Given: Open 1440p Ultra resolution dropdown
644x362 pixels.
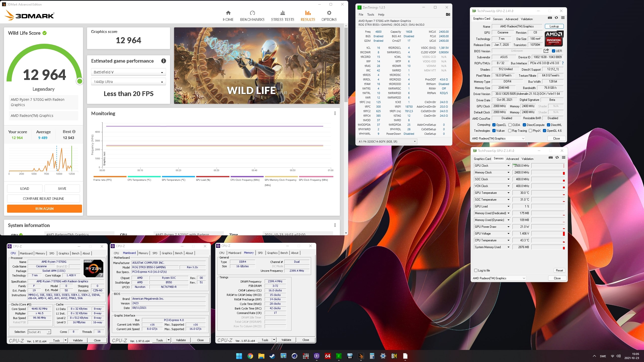Looking at the screenshot, I should [128, 82].
